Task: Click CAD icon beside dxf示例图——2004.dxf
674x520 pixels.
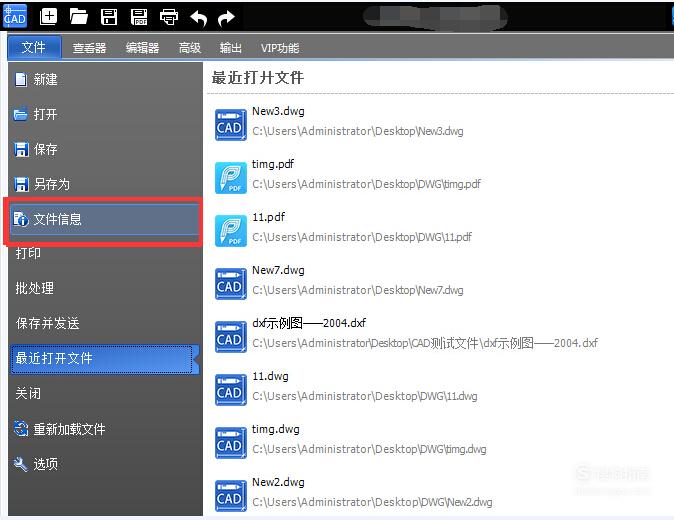Action: (x=231, y=337)
